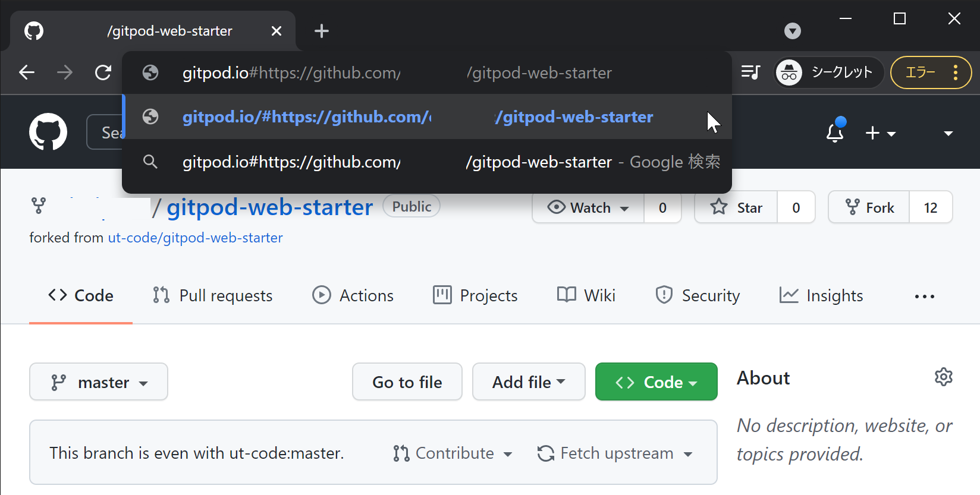The image size is (980, 495).
Task: View the 12 forks count
Action: point(931,207)
